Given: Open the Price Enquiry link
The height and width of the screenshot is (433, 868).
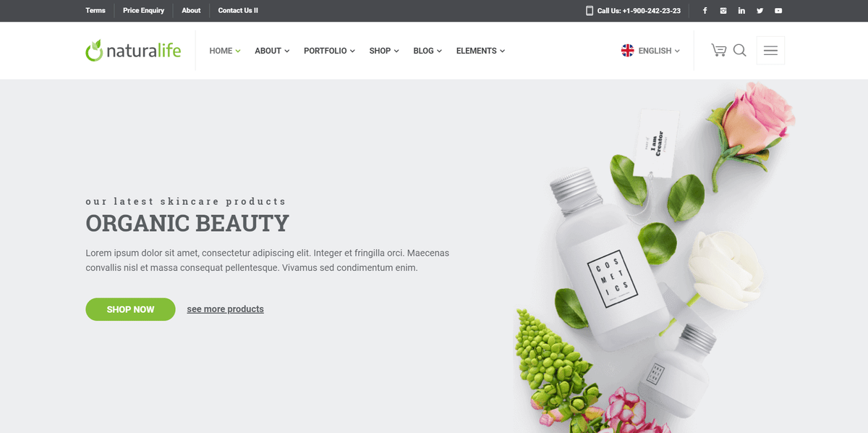Looking at the screenshot, I should pyautogui.click(x=143, y=11).
